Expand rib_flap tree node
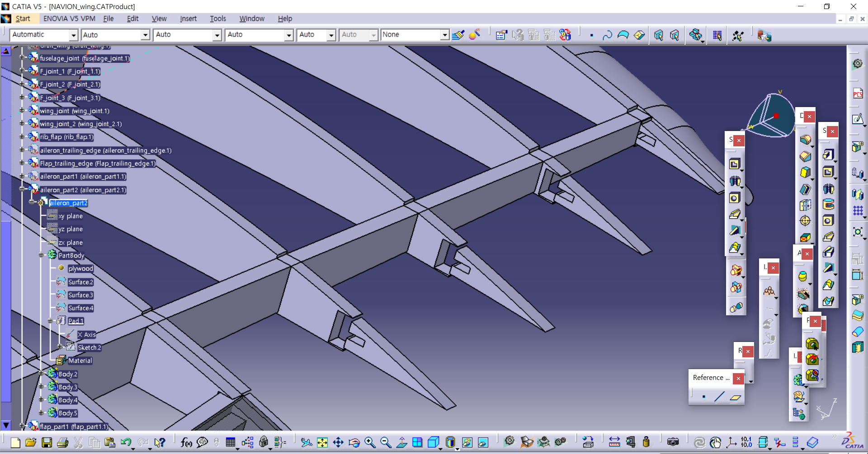Screen dimensions: 868x454 22,136
